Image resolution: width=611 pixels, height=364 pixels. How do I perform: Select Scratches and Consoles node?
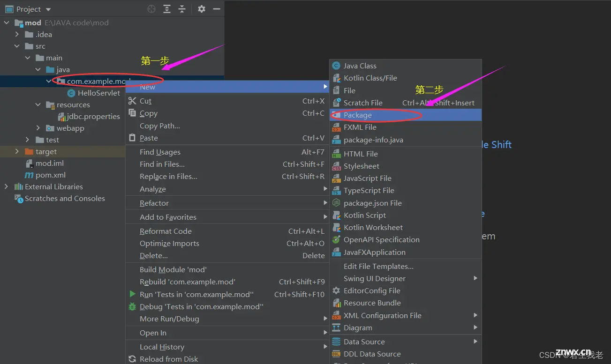pos(65,198)
